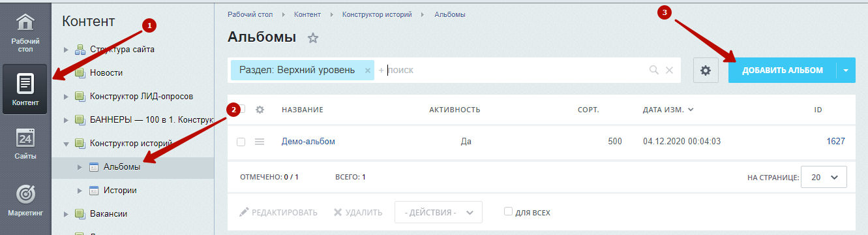The image size is (868, 235).
Task: Open the Сайты sidebar icon
Action: tap(25, 144)
